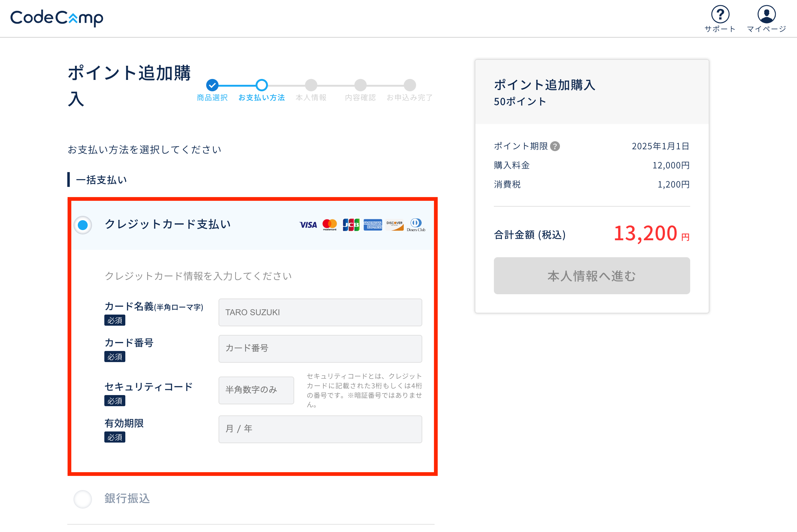Focus the カード名義 TARO SUZUKI field
This screenshot has height=532, width=797.
pyautogui.click(x=320, y=312)
